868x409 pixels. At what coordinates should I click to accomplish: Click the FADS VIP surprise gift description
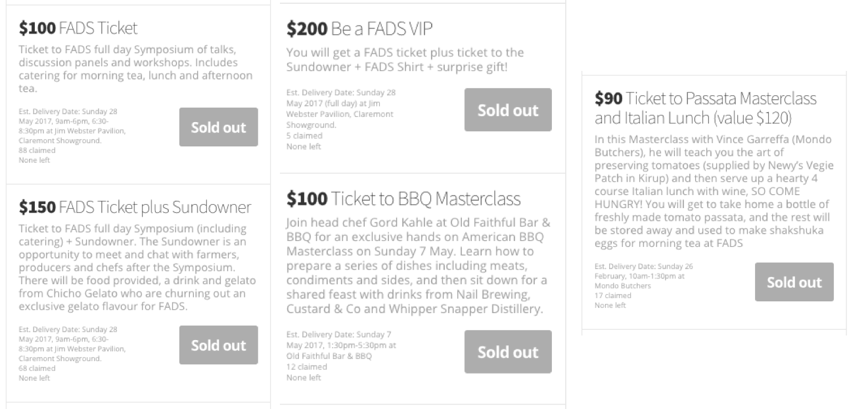pos(405,60)
